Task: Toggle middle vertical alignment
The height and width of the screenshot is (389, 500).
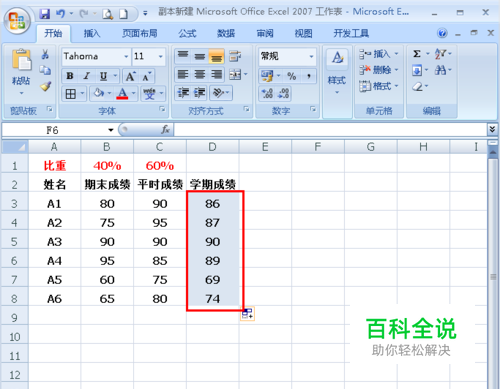Action: [x=200, y=56]
